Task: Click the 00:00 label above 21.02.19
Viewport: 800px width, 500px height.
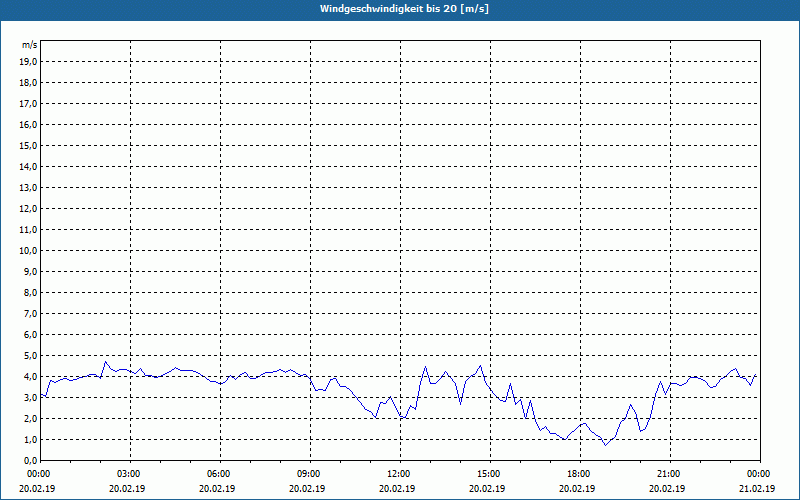Action: pos(757,474)
